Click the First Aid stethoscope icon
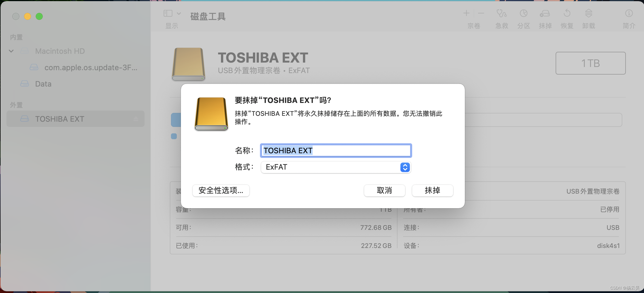This screenshot has width=644, height=293. click(501, 13)
